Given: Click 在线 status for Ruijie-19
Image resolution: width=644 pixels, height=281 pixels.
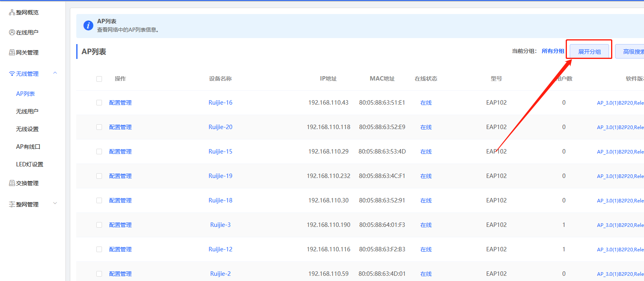Looking at the screenshot, I should 426,176.
